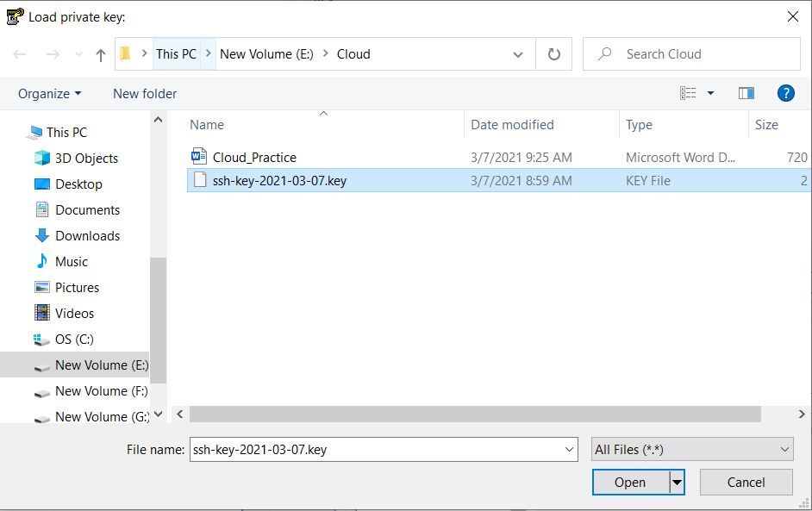Open Videos in sidebar
Viewport: 812px width, 511px height.
pos(75,314)
